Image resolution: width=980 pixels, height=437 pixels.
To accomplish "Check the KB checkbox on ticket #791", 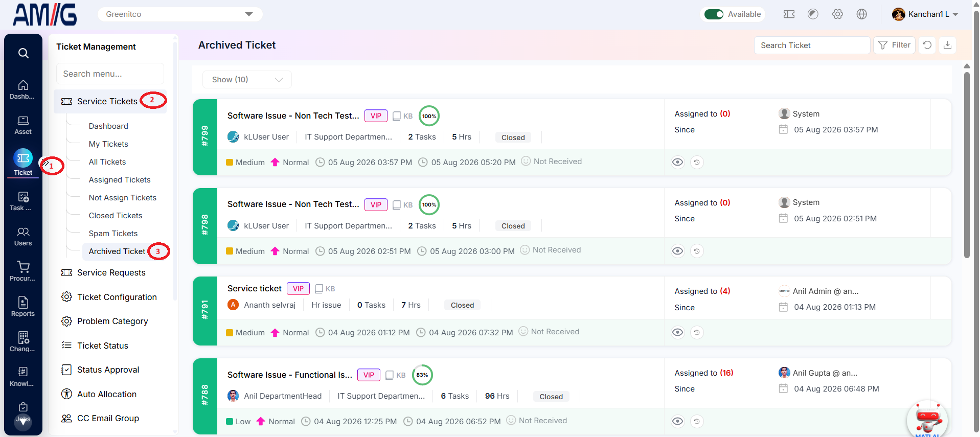I will [318, 289].
